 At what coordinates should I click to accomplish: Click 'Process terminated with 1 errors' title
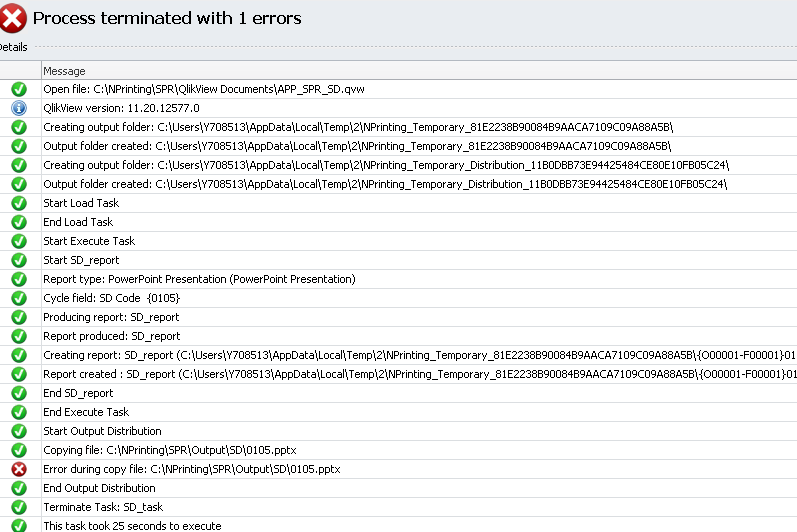pyautogui.click(x=167, y=18)
